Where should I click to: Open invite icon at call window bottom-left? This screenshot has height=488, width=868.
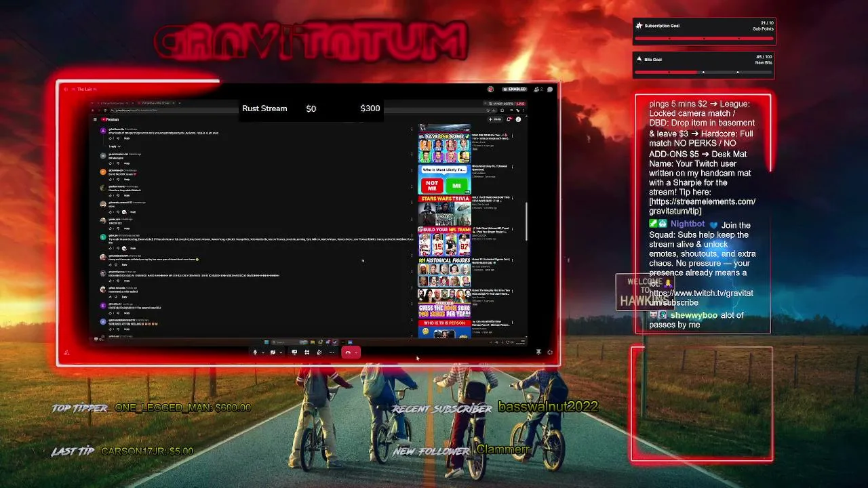tap(66, 352)
